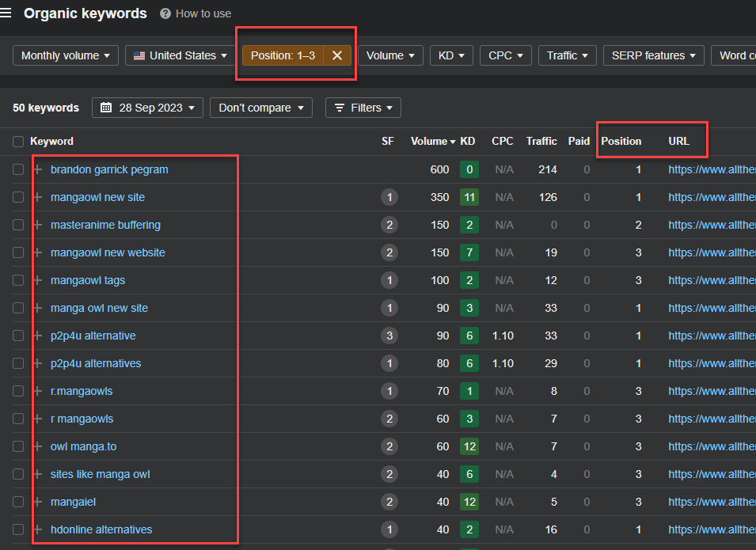Open the 28 Sep 2023 date dropdown
This screenshot has height=550, width=756.
147,108
